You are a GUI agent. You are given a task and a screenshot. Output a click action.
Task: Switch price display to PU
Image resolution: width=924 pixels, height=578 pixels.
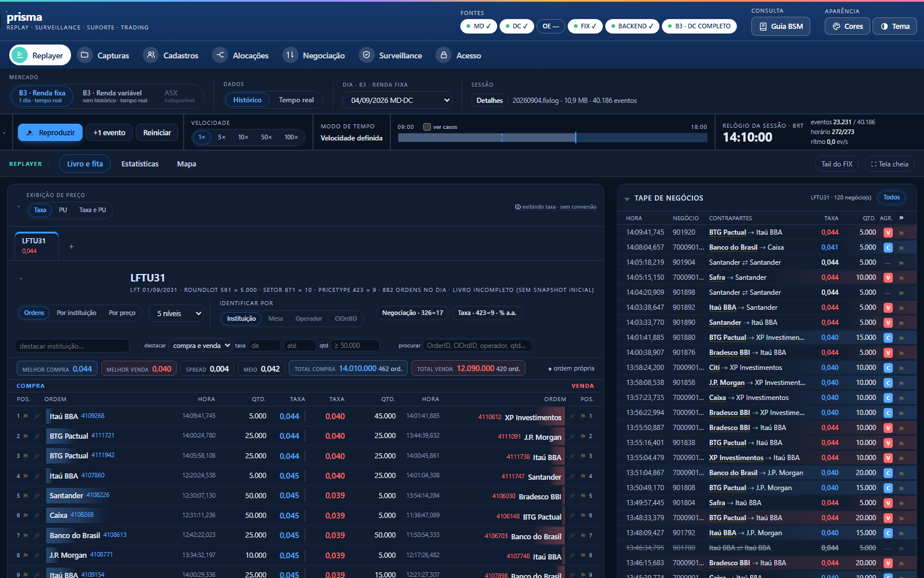63,210
